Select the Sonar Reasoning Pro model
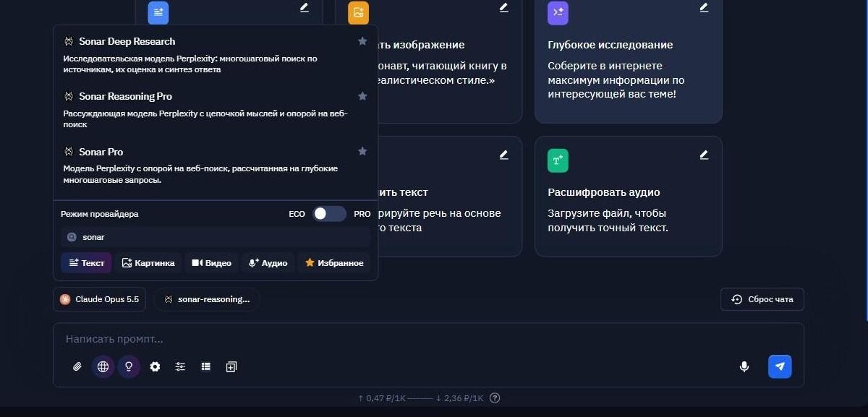868x417 pixels. coord(216,110)
